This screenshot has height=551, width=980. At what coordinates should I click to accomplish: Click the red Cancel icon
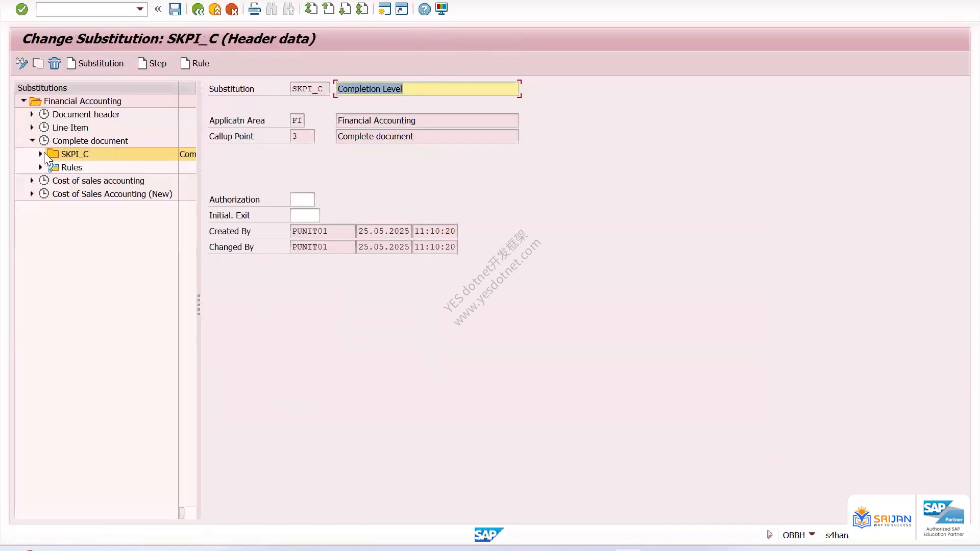[x=232, y=9]
